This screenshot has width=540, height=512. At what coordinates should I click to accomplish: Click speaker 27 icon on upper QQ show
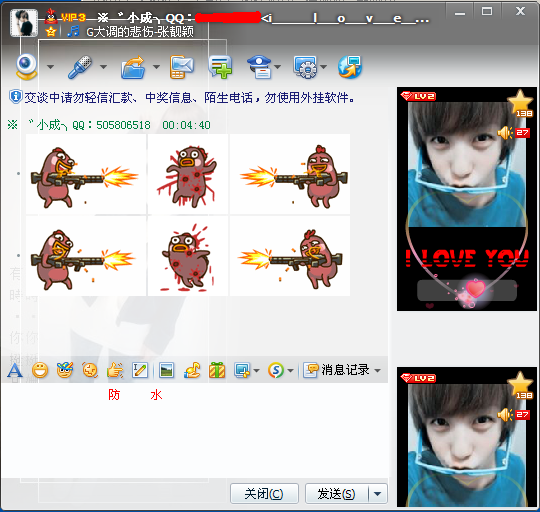(x=513, y=133)
